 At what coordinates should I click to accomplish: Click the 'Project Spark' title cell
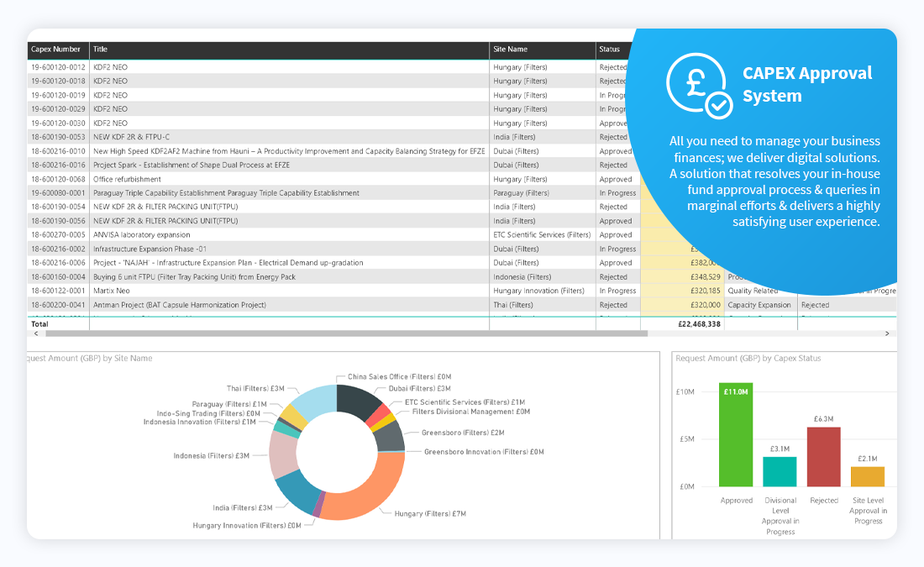(192, 165)
